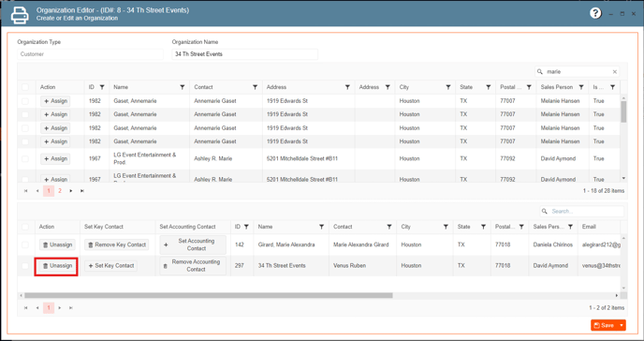Assign the first Gaset, Annemarie row

click(x=55, y=101)
